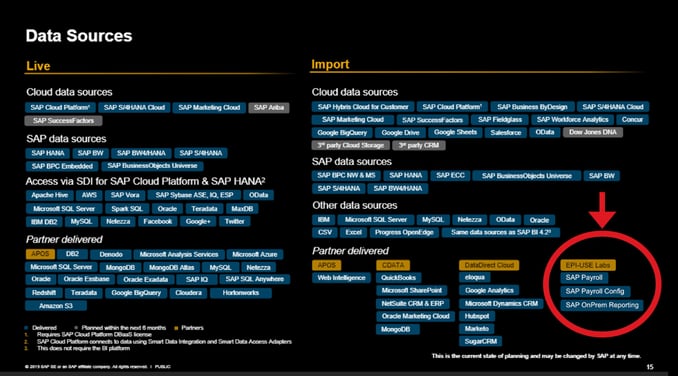Select the SAP OnPrem Reporting tag

click(x=602, y=305)
